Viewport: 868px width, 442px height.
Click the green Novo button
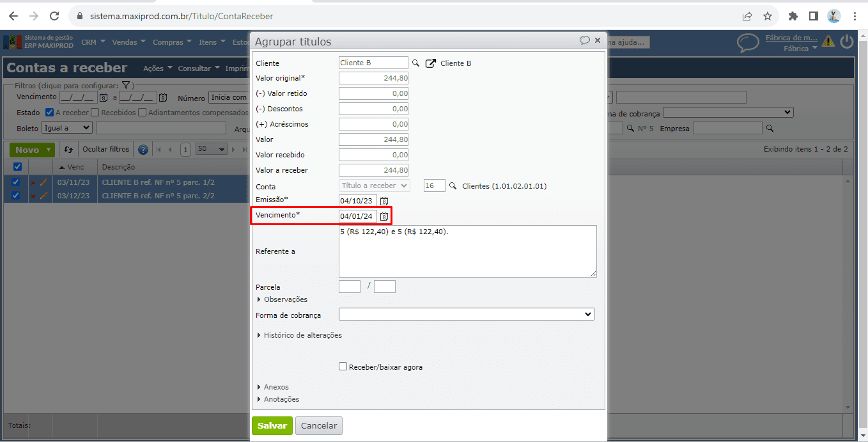(33, 150)
